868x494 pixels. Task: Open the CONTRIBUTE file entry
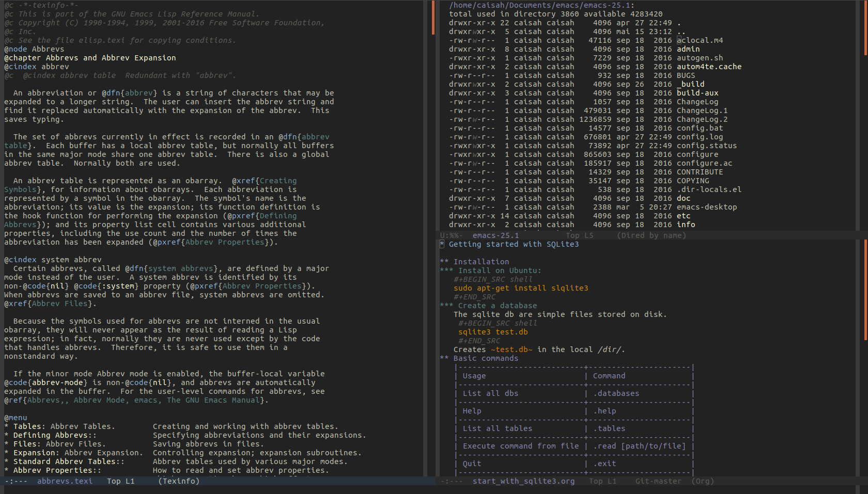[x=700, y=172]
